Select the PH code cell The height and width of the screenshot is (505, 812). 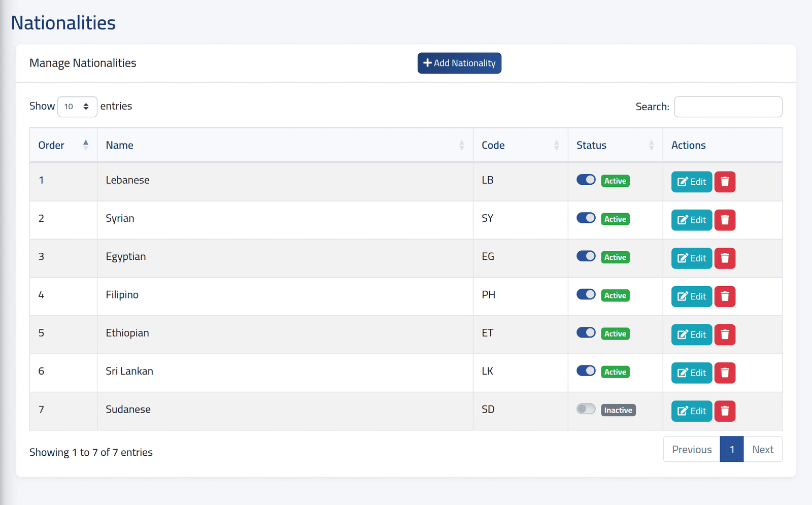coord(521,296)
